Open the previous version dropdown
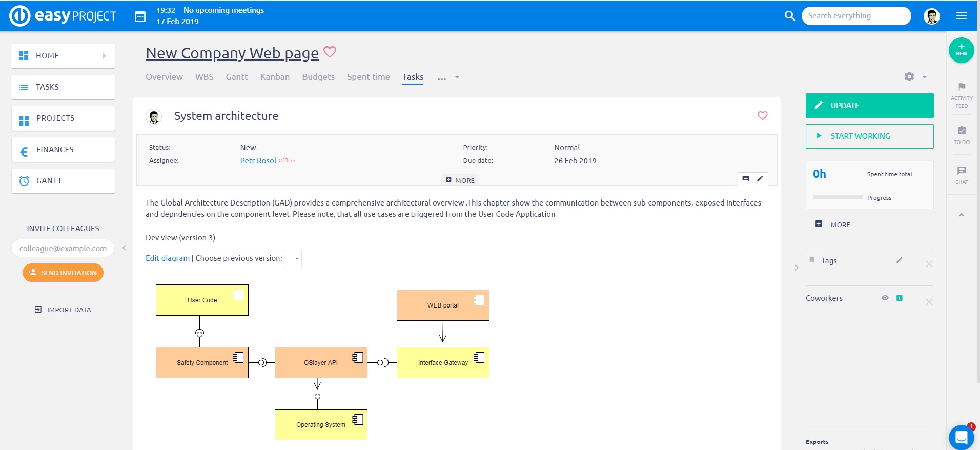The image size is (980, 450). (294, 259)
